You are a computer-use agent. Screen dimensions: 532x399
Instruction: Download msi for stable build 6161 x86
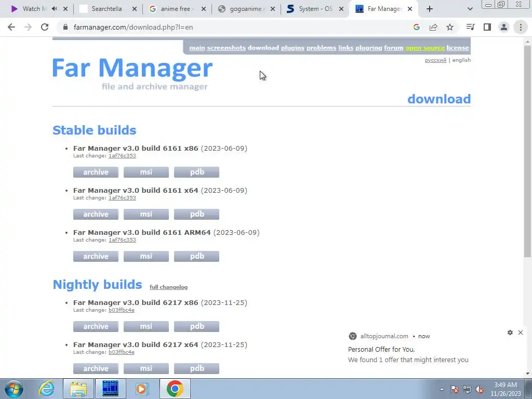[x=146, y=172]
